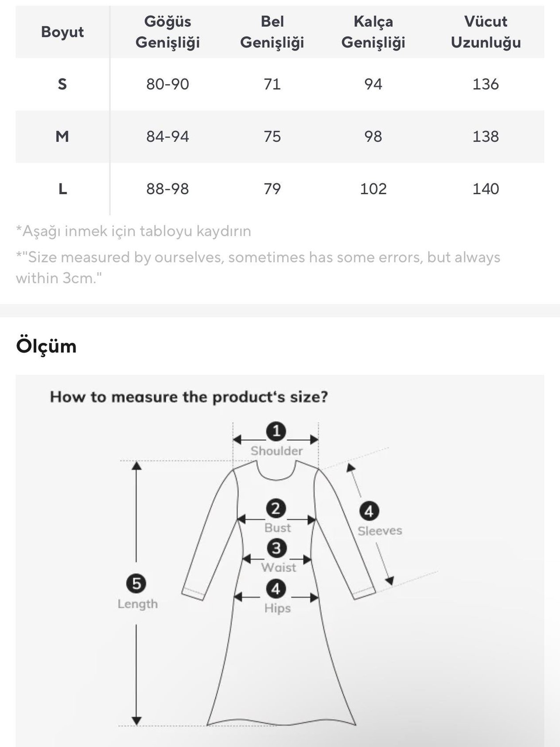The height and width of the screenshot is (747, 560).
Task: Click the Hips number 4 marker
Action: (x=276, y=589)
